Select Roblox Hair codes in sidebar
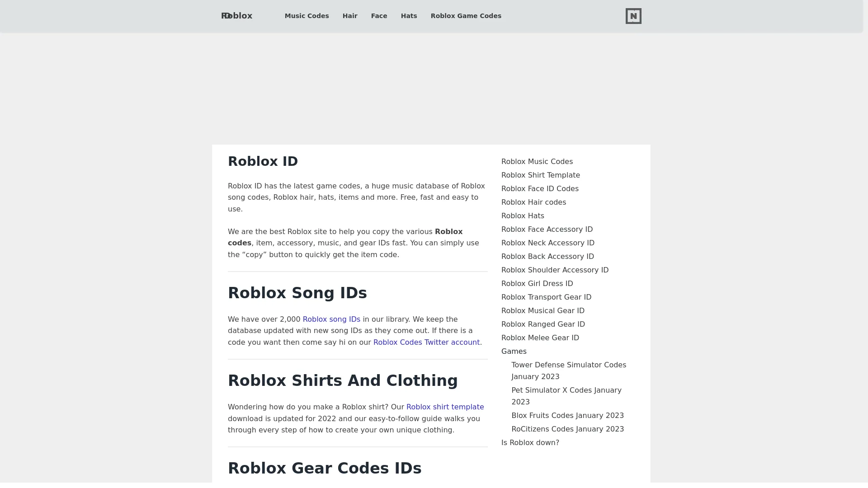This screenshot has width=868, height=488. click(533, 202)
